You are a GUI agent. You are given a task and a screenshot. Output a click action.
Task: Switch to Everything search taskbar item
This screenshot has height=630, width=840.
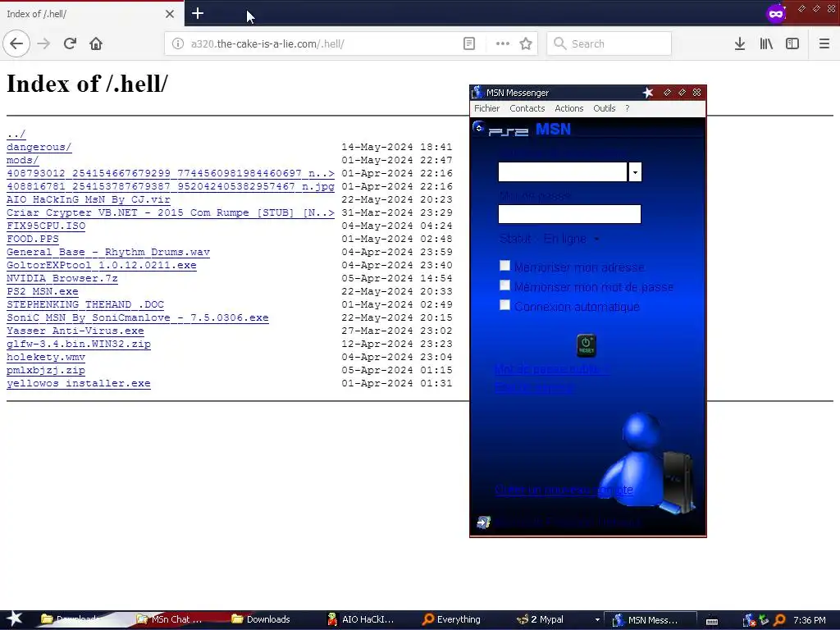452,619
